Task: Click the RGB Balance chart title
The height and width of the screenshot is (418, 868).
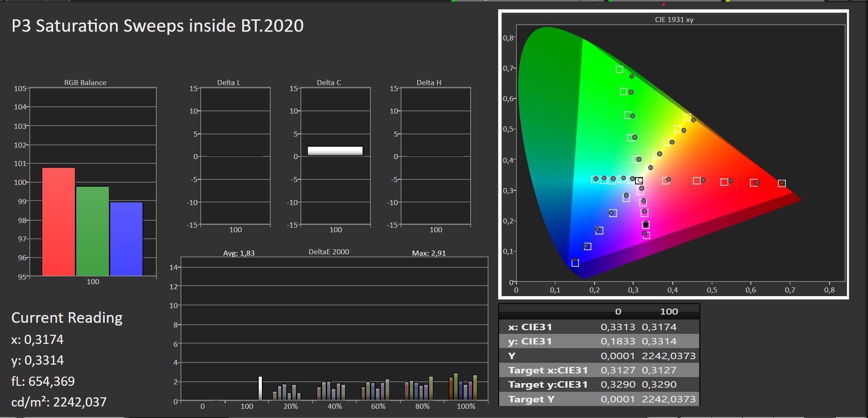Action: pyautogui.click(x=85, y=83)
